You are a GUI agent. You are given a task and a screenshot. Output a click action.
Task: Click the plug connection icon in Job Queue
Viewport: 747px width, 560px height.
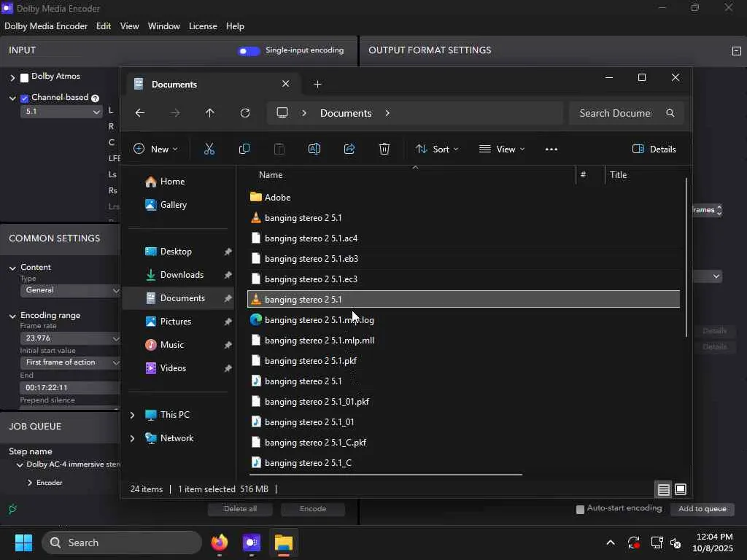[12, 509]
